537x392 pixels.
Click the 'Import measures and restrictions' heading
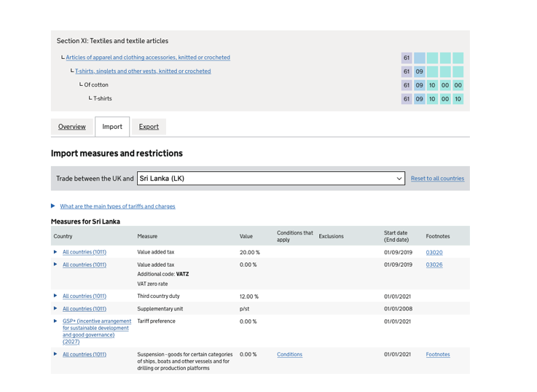click(117, 153)
